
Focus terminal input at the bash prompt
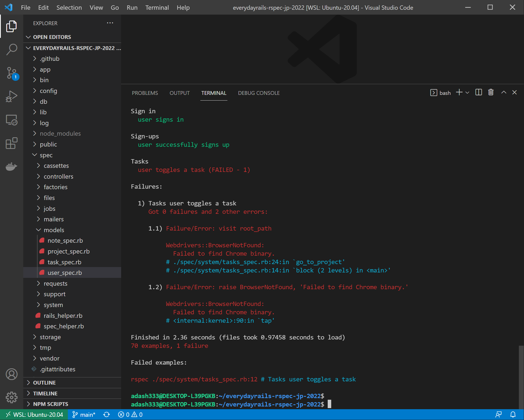point(329,404)
